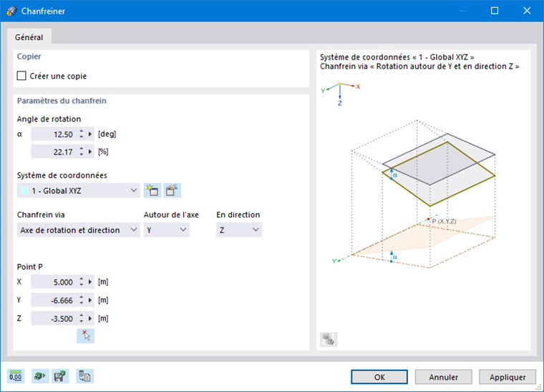Image resolution: width=544 pixels, height=392 pixels.
Task: Open the side arrow menu of angle α in degrees
Action: pyautogui.click(x=90, y=134)
